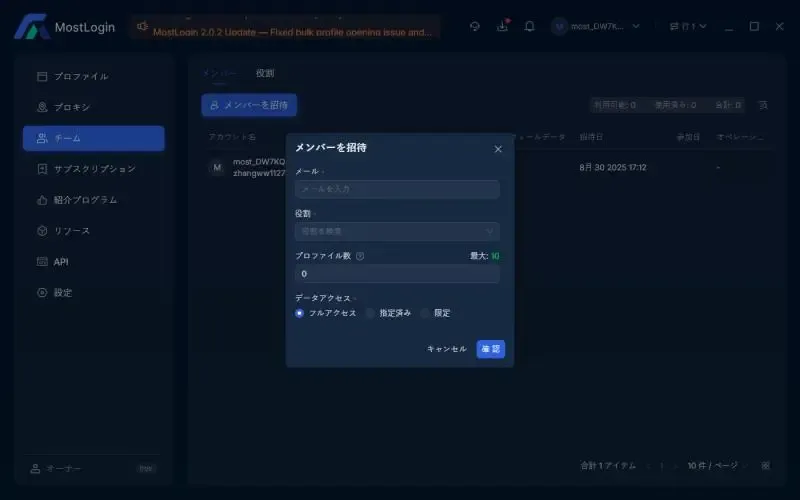Click the 紹介プログラム thumbs-up icon

(x=42, y=200)
